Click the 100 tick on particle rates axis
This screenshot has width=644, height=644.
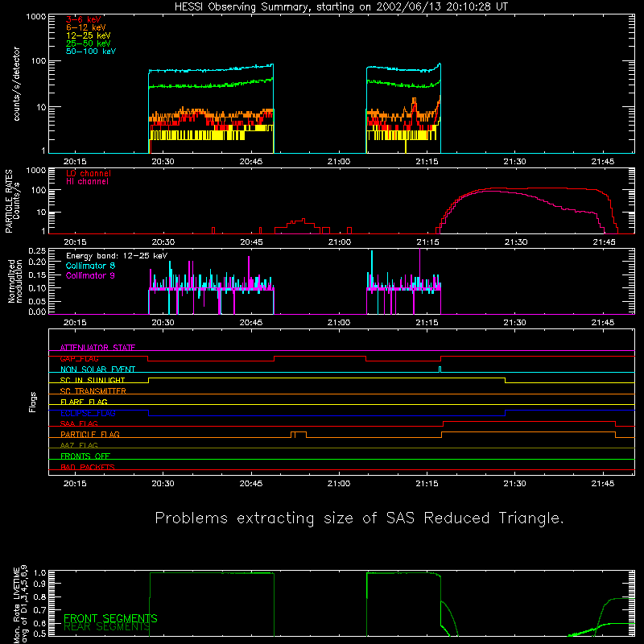click(x=39, y=191)
